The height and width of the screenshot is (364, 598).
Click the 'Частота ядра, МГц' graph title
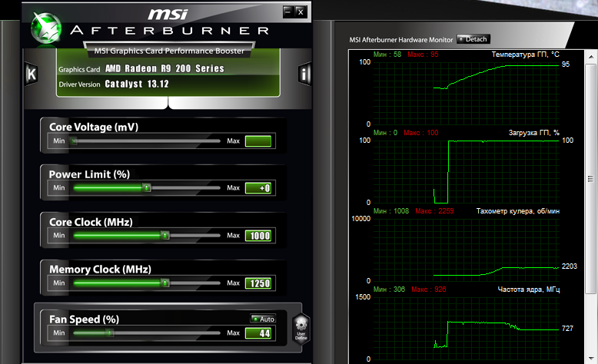tap(529, 290)
